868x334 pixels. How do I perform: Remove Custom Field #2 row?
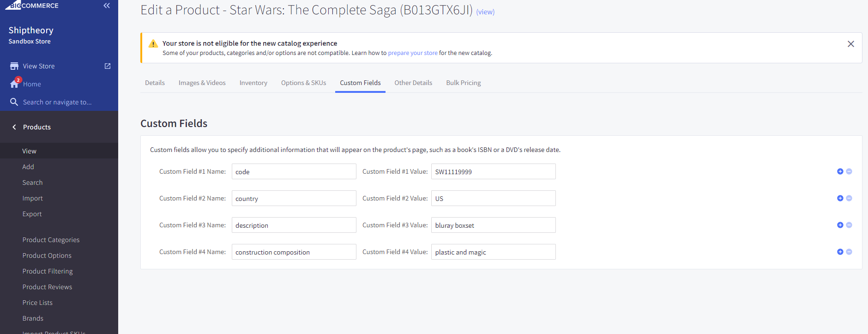pyautogui.click(x=849, y=198)
